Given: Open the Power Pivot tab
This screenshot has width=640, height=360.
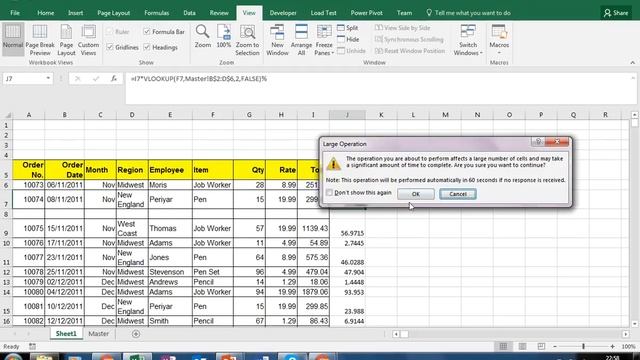Looking at the screenshot, I should (x=366, y=13).
